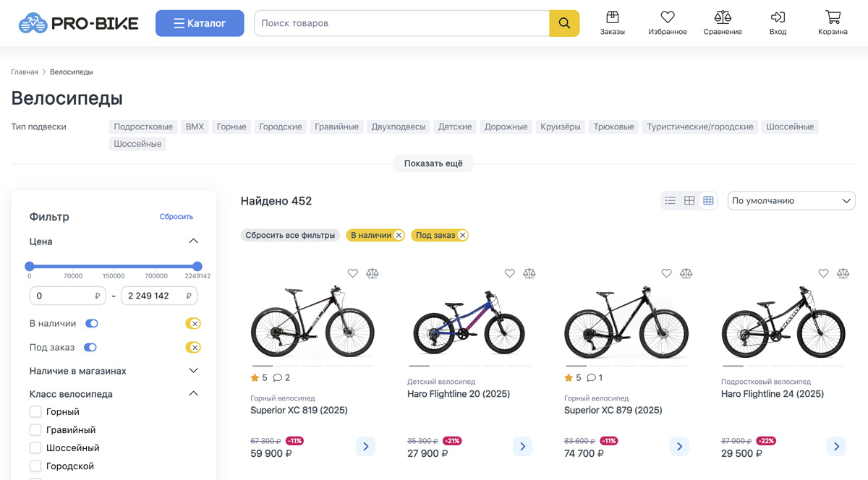This screenshot has height=480, width=868.
Task: Click the price slider track near 150000
Action: pos(114,266)
